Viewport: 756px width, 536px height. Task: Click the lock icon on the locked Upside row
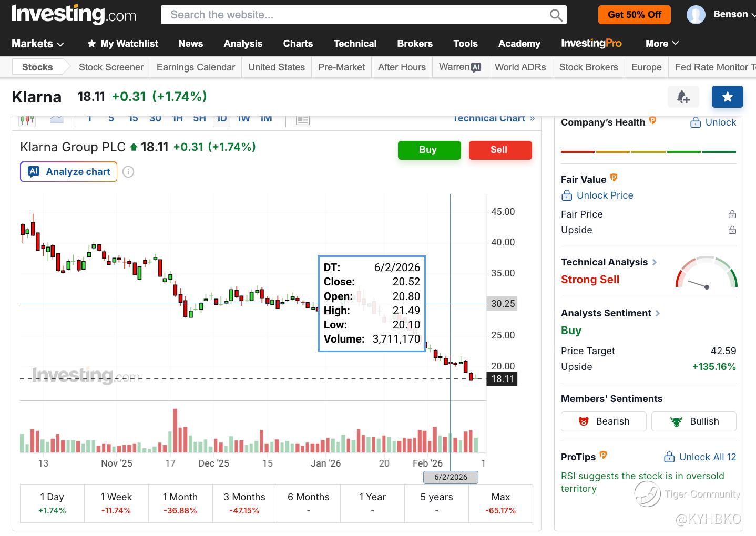pos(732,230)
